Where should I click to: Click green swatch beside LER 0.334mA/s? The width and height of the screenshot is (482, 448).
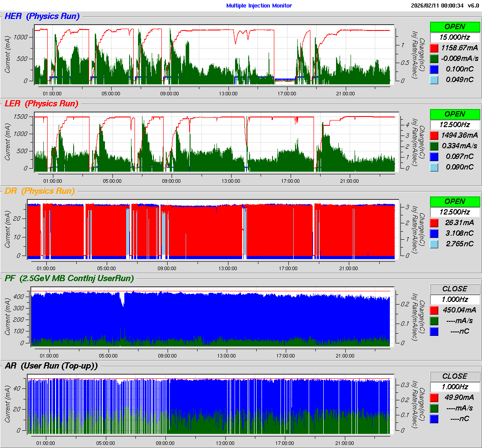(x=434, y=146)
